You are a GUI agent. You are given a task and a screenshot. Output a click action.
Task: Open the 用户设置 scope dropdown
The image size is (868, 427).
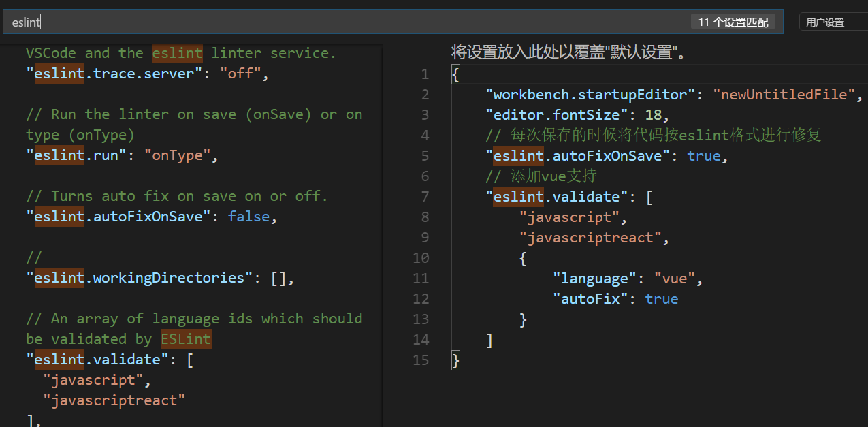click(x=833, y=22)
